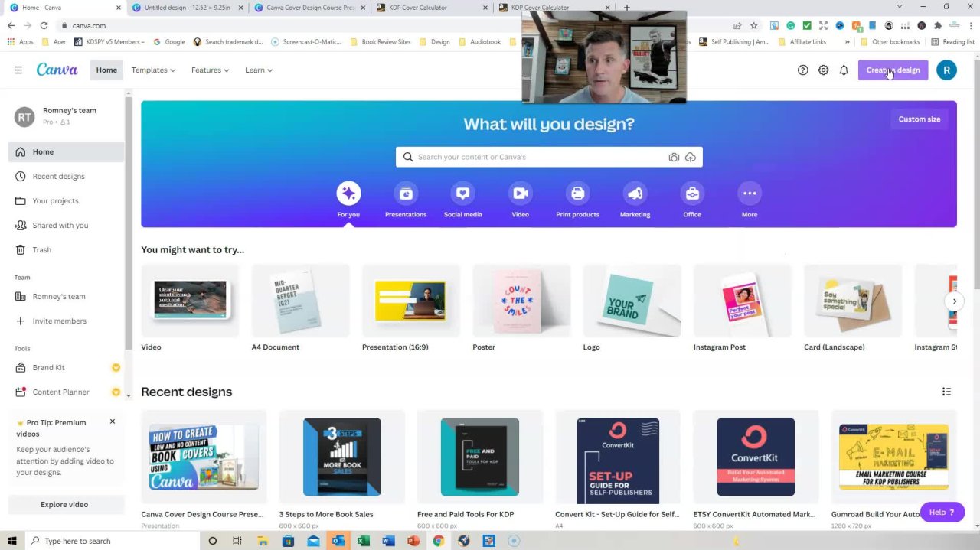The height and width of the screenshot is (550, 980).
Task: Open 3 Steps to More Book Sales design
Action: click(342, 457)
